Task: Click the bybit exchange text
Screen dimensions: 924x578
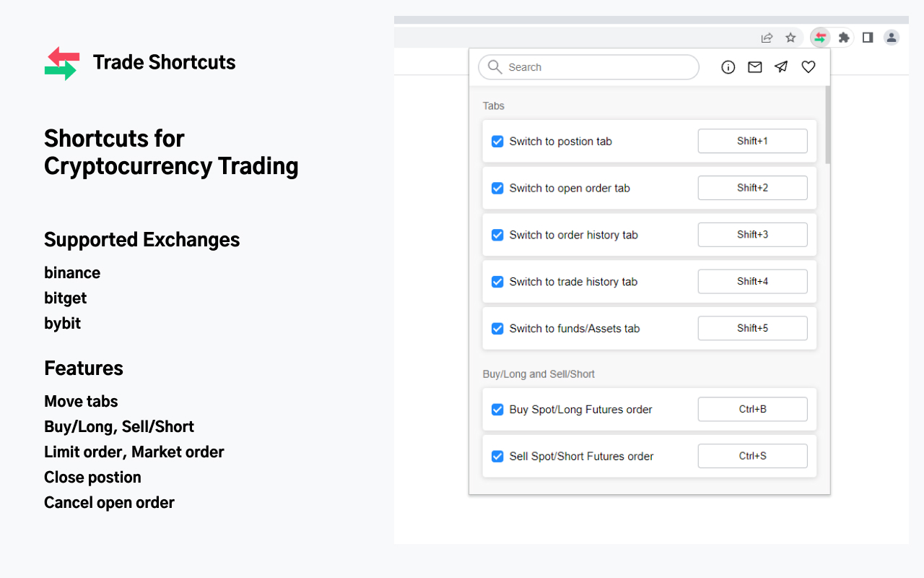Action: [x=62, y=324]
